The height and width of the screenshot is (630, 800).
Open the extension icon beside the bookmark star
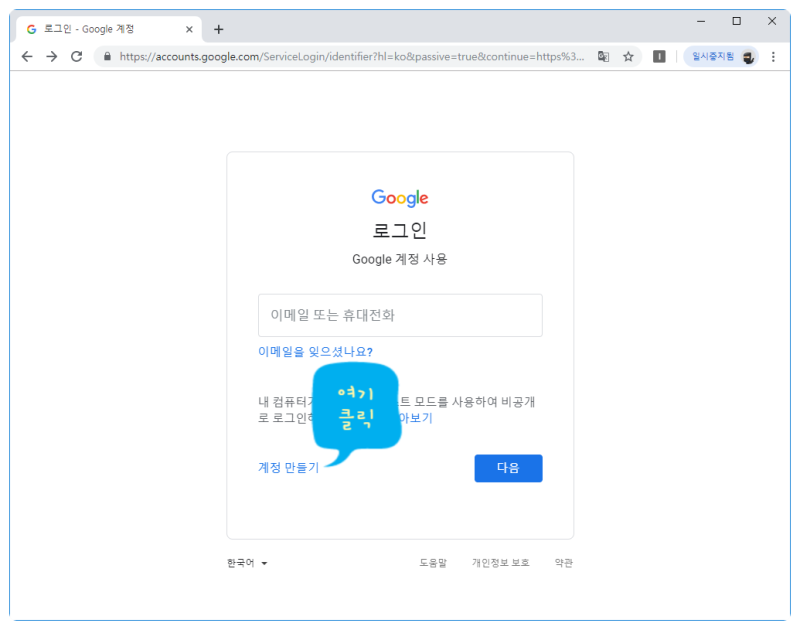(659, 57)
